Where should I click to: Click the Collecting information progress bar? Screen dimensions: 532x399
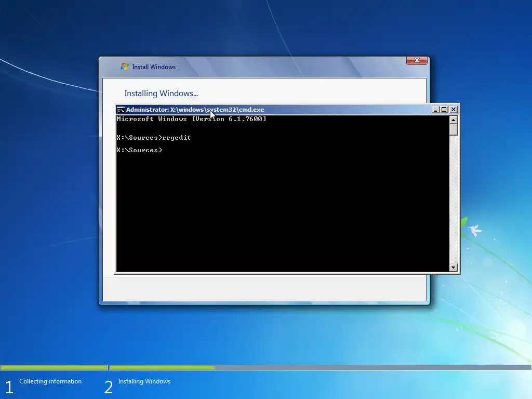[54, 367]
